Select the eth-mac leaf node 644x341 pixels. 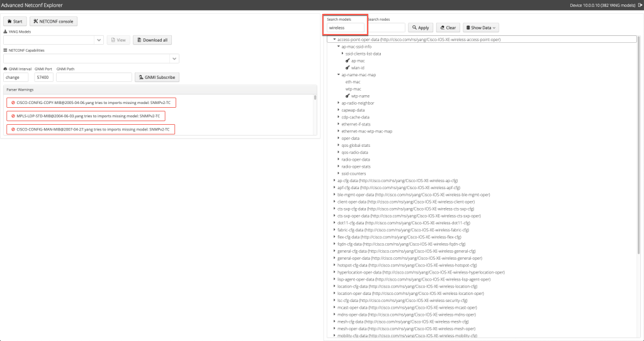pyautogui.click(x=353, y=82)
